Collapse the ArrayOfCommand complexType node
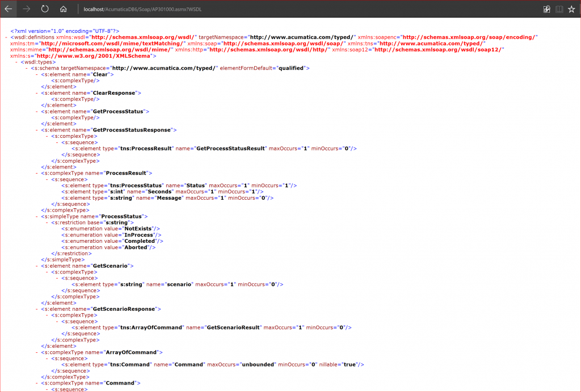Viewport: 581px width, 392px height. coord(37,352)
